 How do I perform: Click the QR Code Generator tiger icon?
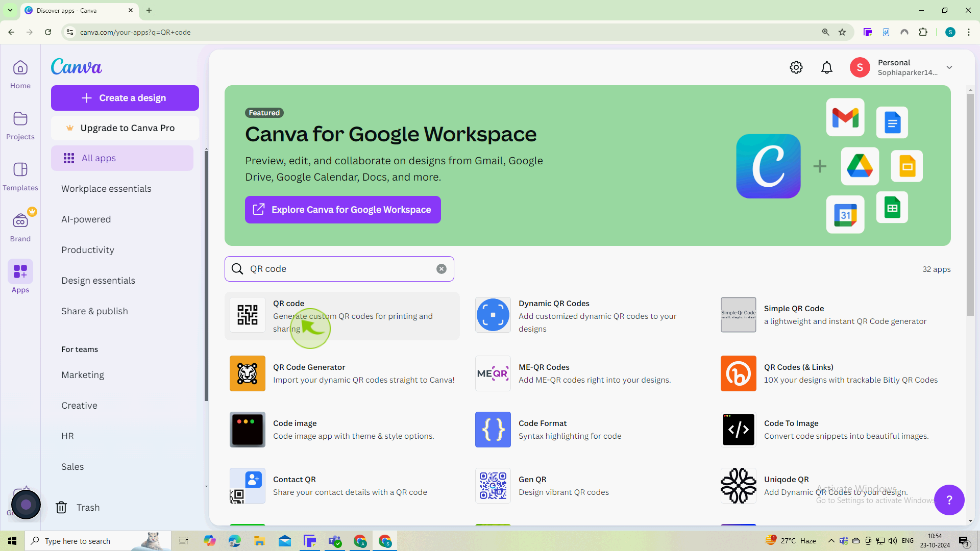(248, 373)
